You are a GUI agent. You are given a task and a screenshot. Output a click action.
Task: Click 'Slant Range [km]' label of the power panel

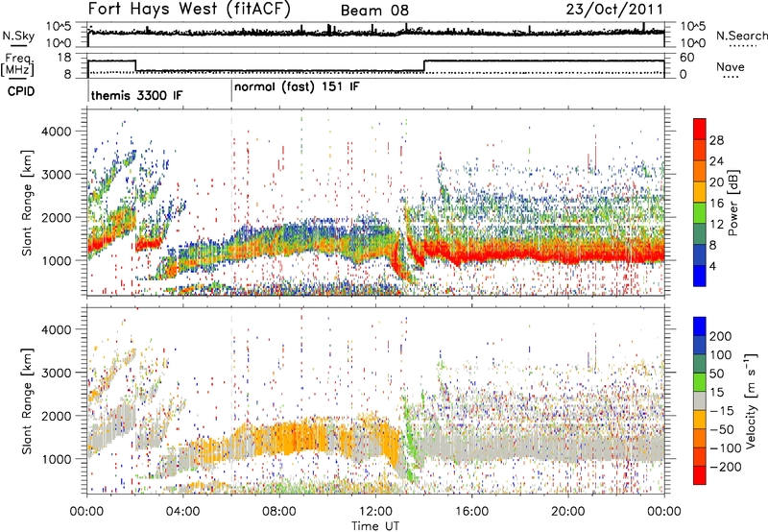pos(28,203)
